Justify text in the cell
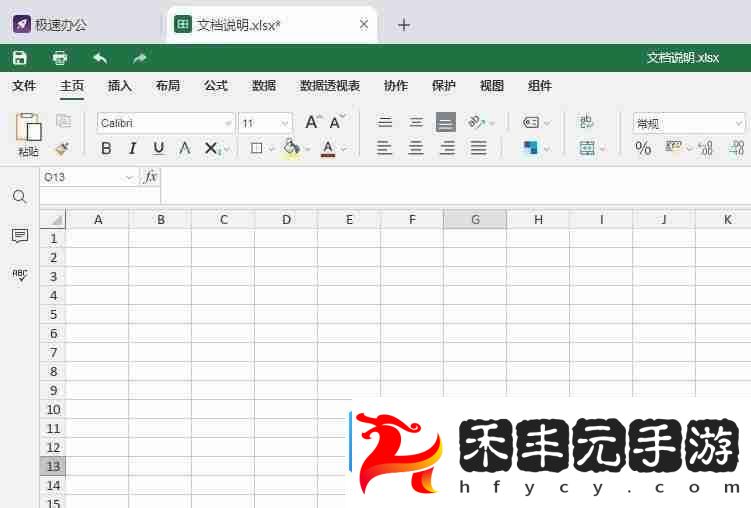Screen dimensions: 751x508 pyautogui.click(x=478, y=147)
